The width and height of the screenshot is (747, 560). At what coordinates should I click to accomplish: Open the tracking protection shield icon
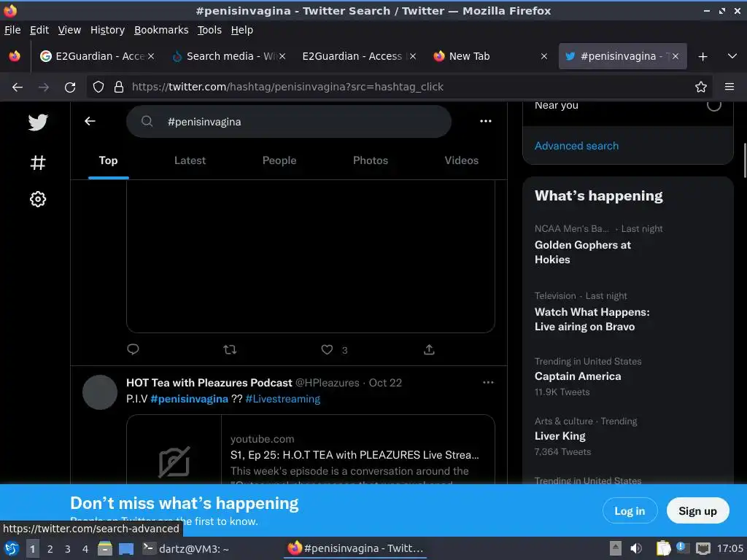coord(98,87)
